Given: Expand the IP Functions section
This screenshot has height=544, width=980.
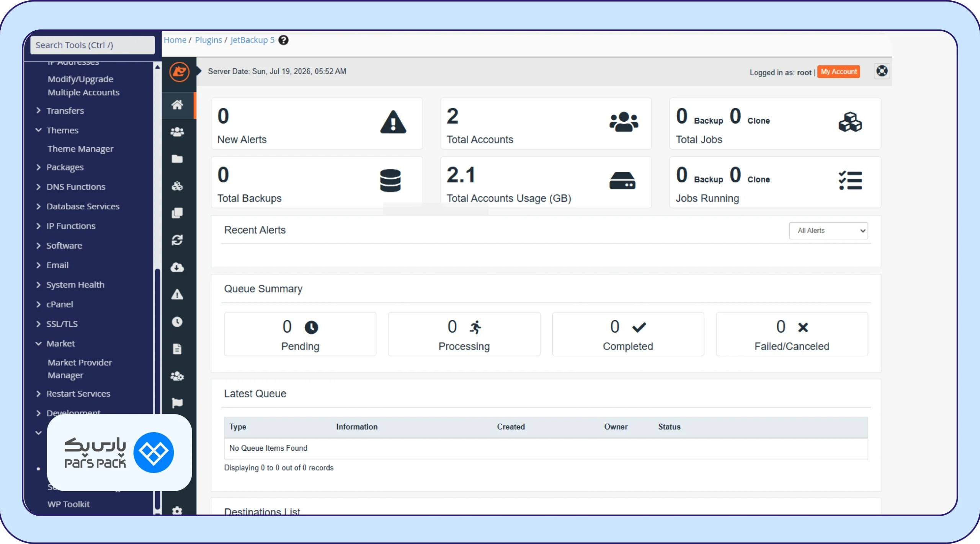Looking at the screenshot, I should pos(38,226).
